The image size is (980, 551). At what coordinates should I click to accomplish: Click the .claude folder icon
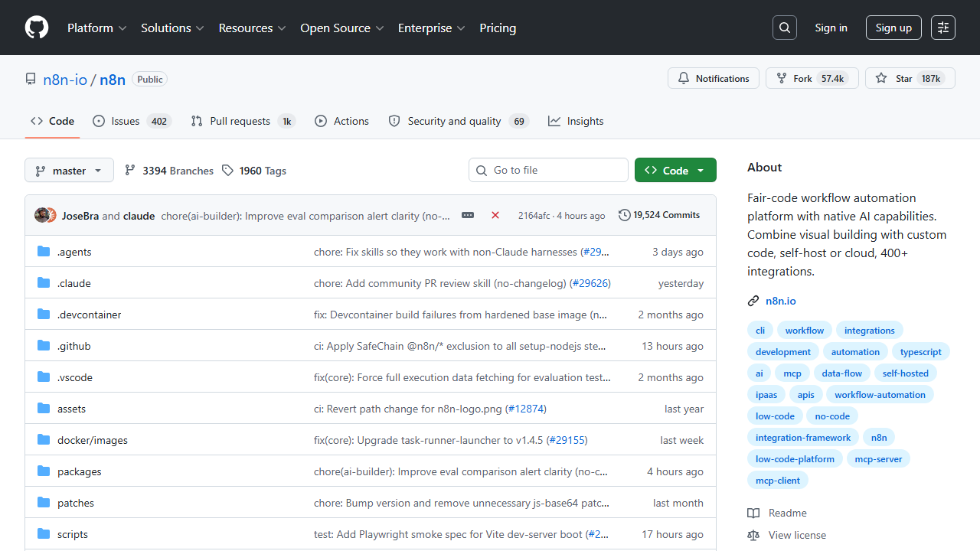[44, 283]
